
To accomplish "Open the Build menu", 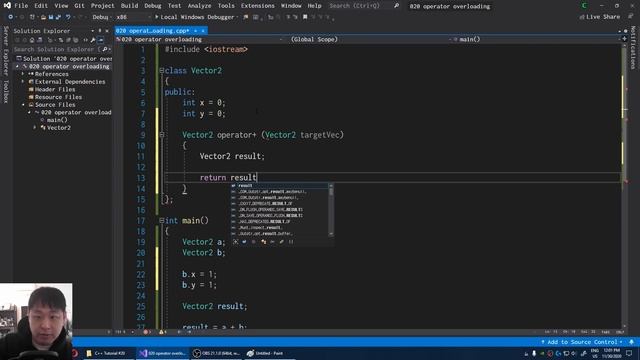I will point(129,6).
